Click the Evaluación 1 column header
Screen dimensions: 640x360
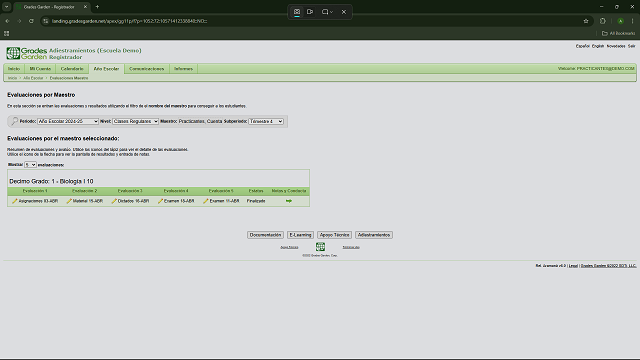pyautogui.click(x=35, y=191)
